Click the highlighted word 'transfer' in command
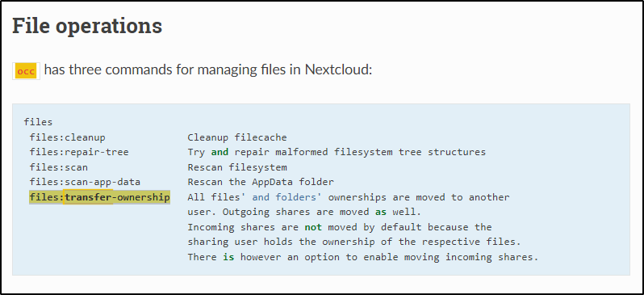This screenshot has width=644, height=295. (x=88, y=197)
